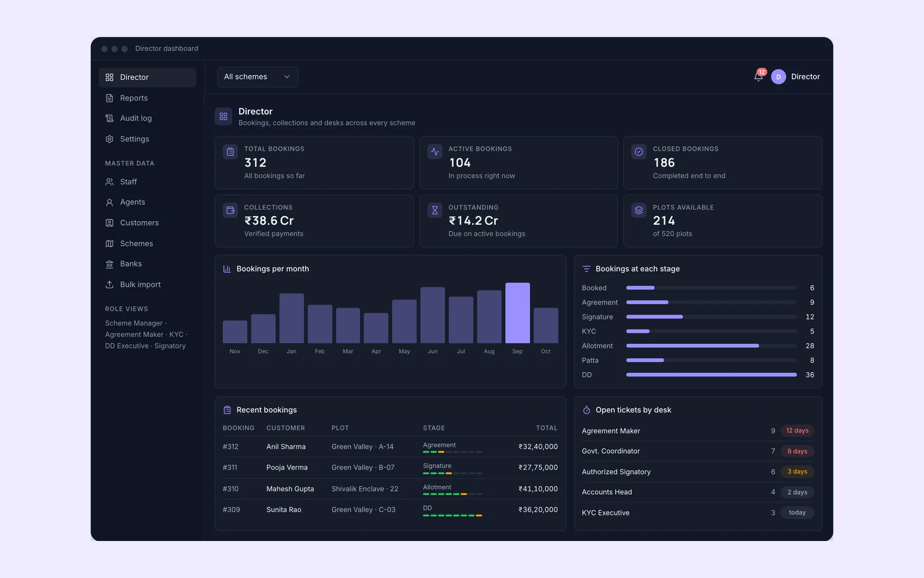This screenshot has width=924, height=578.
Task: Click the Bookings per month chart icon
Action: 227,269
